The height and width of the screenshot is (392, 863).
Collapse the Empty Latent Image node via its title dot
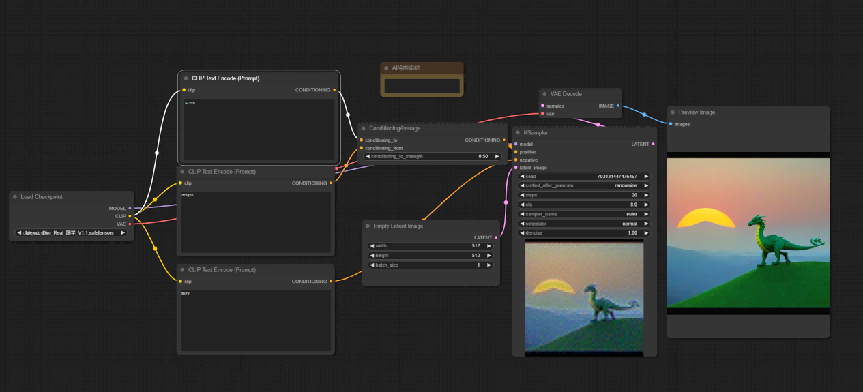click(x=368, y=226)
